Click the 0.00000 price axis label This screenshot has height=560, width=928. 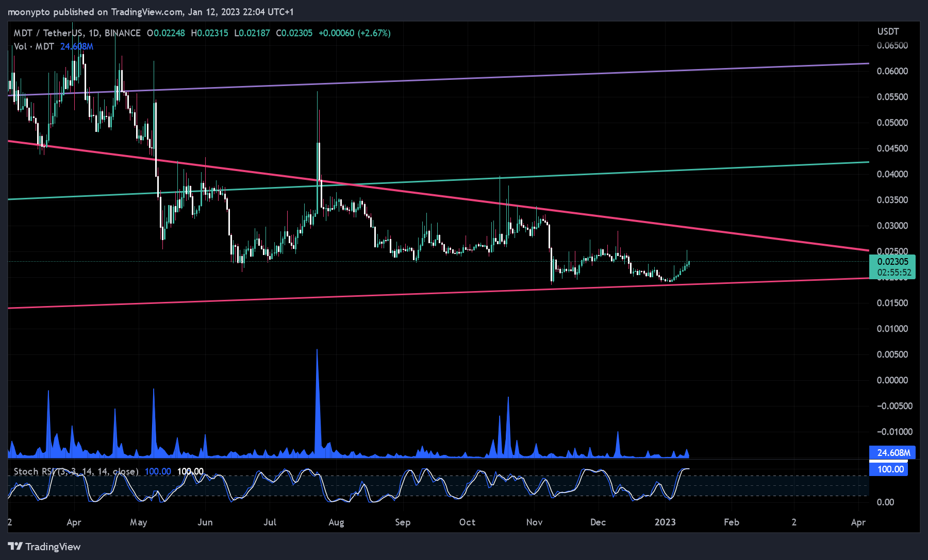pyautogui.click(x=892, y=380)
